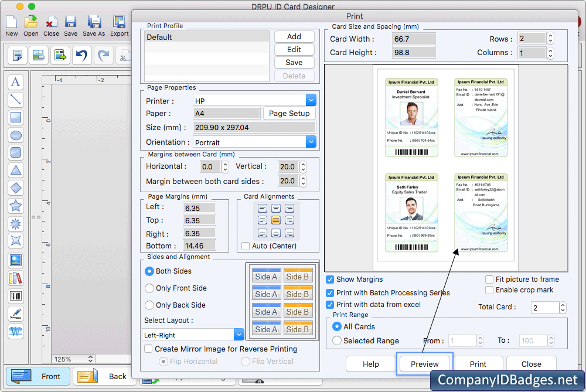Click the Add profile button
586x392 pixels.
(294, 36)
